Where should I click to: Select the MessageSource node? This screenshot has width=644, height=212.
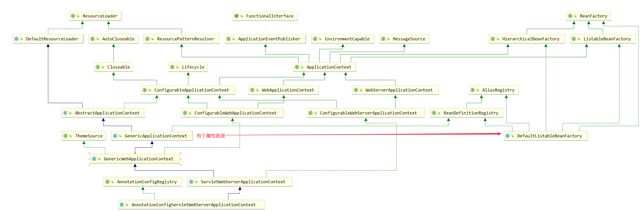click(x=404, y=39)
